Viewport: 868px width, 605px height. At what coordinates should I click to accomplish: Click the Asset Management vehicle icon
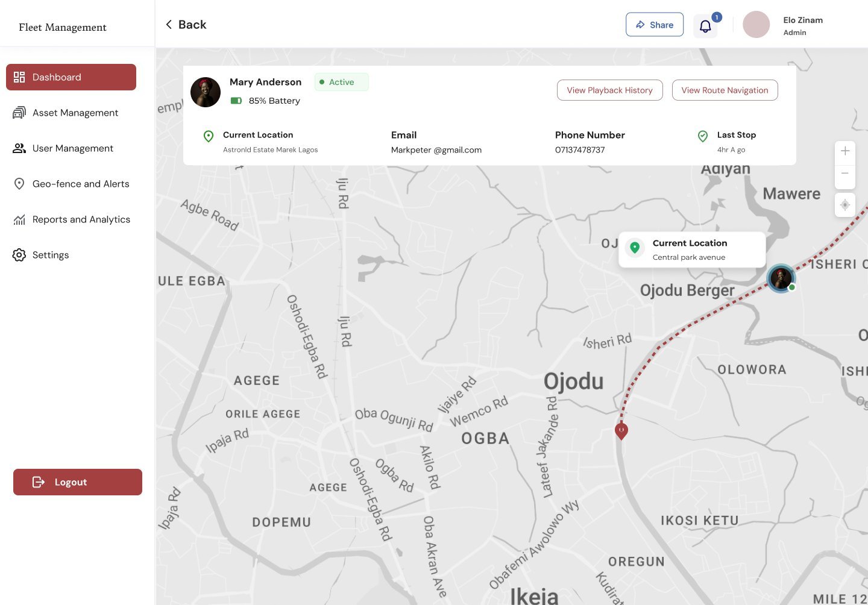[19, 113]
